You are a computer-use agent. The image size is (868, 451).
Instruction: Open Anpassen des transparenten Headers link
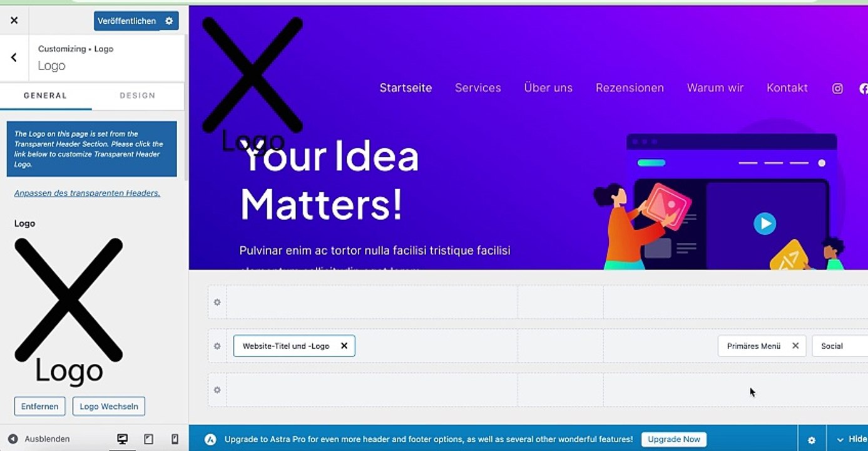tap(87, 193)
